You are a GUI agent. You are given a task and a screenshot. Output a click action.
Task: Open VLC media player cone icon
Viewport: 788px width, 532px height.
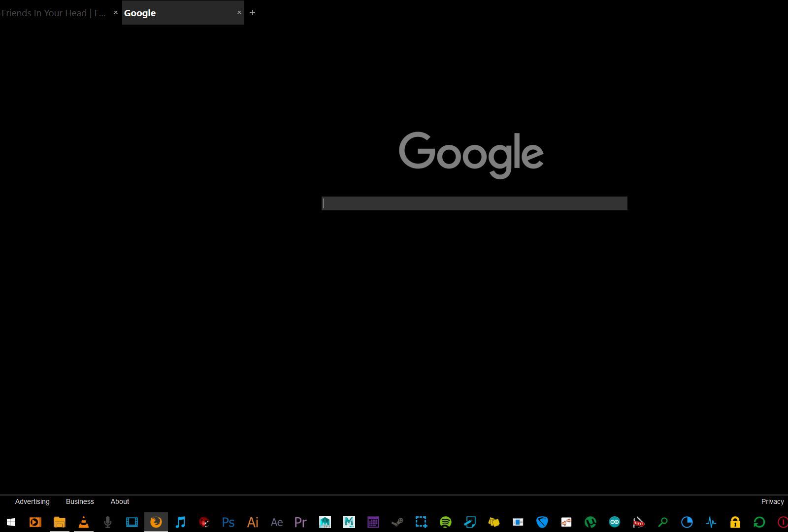coord(84,522)
